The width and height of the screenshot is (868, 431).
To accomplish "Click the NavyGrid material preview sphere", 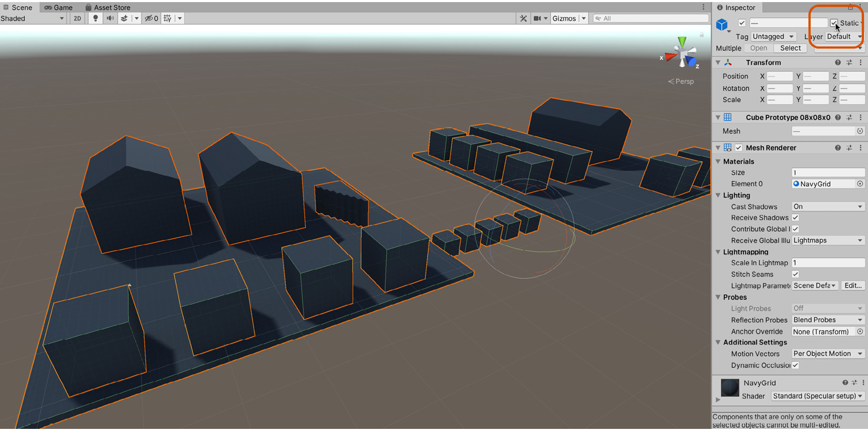I will click(x=730, y=388).
